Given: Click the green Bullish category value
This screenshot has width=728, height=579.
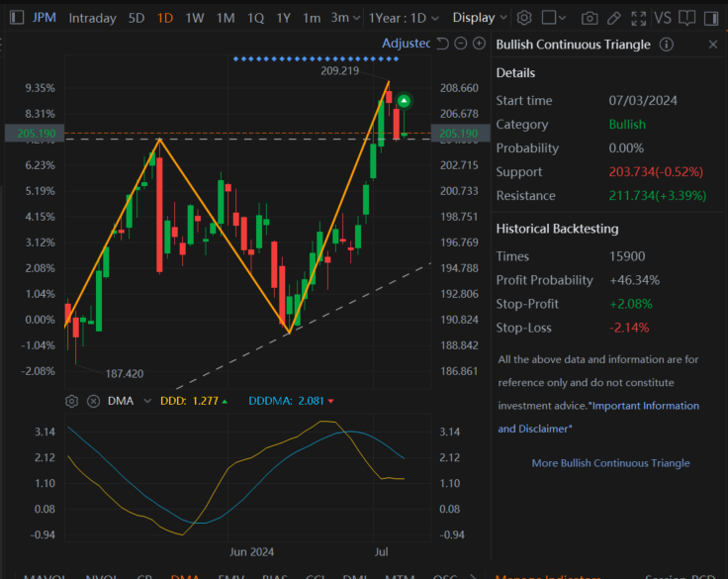Looking at the screenshot, I should [627, 125].
